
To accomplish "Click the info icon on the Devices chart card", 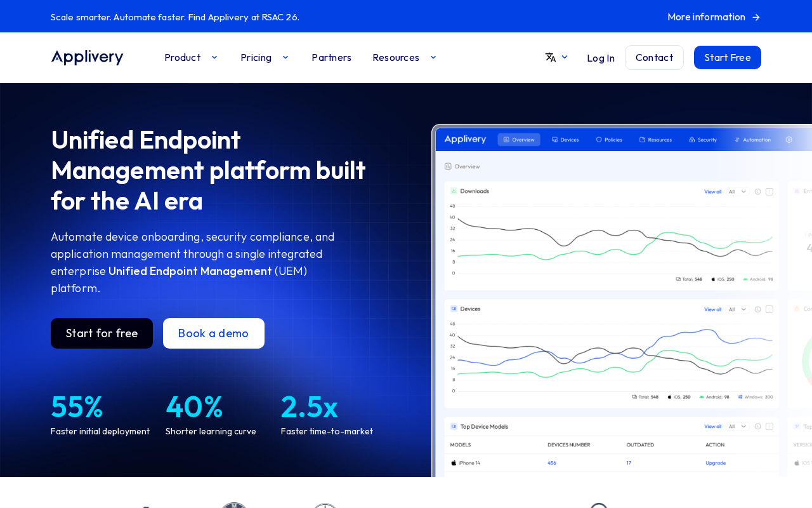I will pos(757,309).
